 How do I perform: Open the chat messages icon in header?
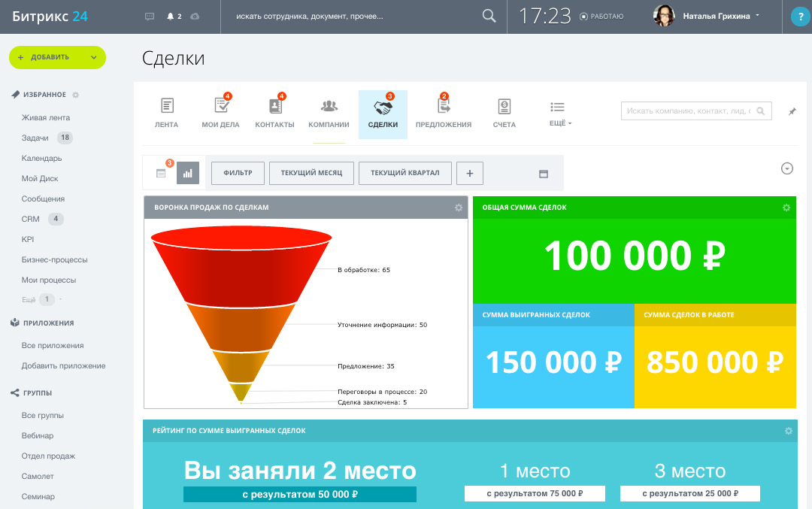click(150, 16)
